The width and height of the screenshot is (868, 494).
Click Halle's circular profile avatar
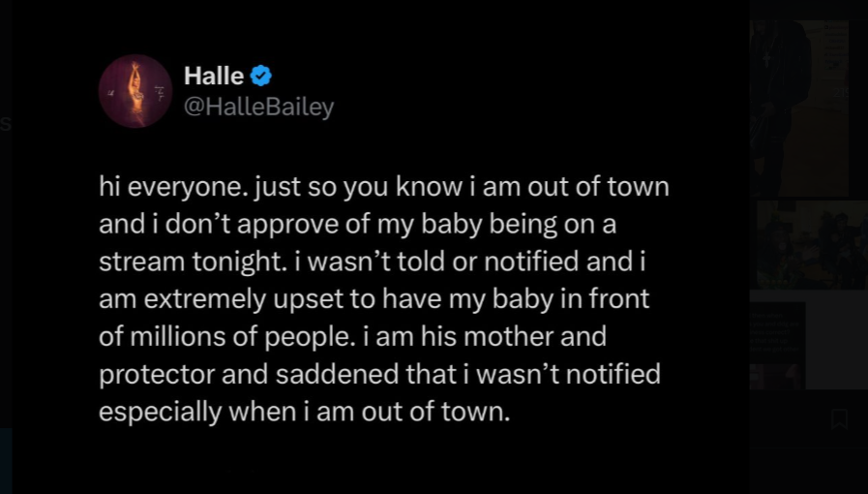click(135, 91)
